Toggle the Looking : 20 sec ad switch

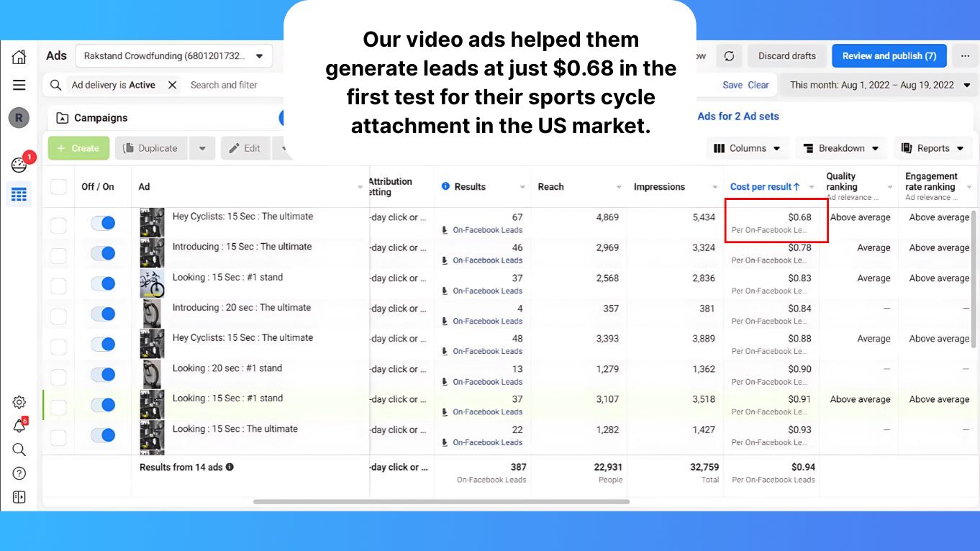tap(103, 374)
